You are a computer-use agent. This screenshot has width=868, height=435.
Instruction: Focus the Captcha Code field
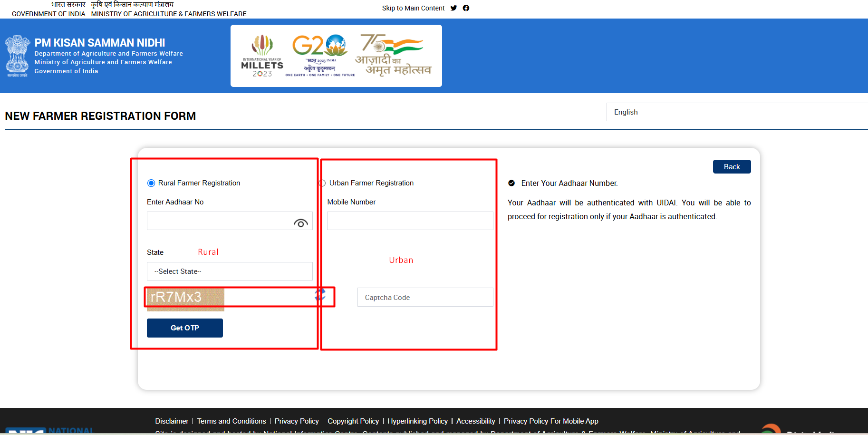click(x=425, y=297)
